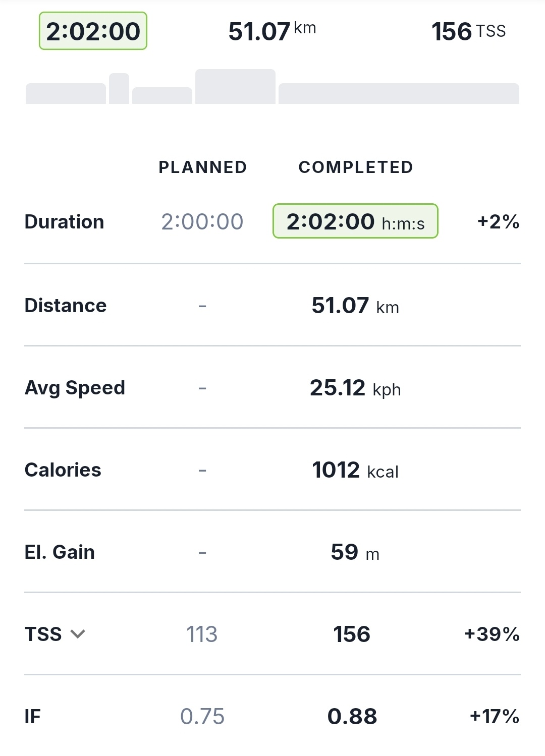Tap the long final block of workout graph

pos(399,94)
